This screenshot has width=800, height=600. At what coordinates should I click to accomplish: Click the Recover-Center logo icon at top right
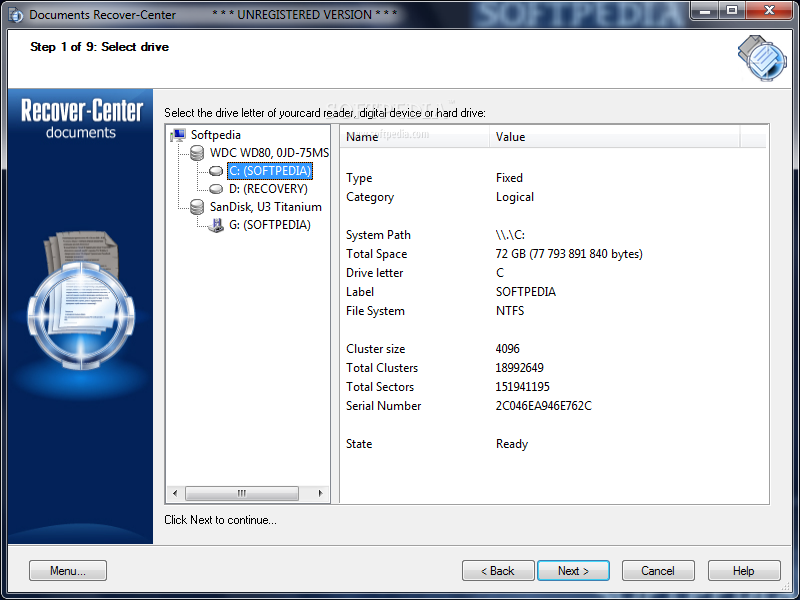[x=762, y=58]
